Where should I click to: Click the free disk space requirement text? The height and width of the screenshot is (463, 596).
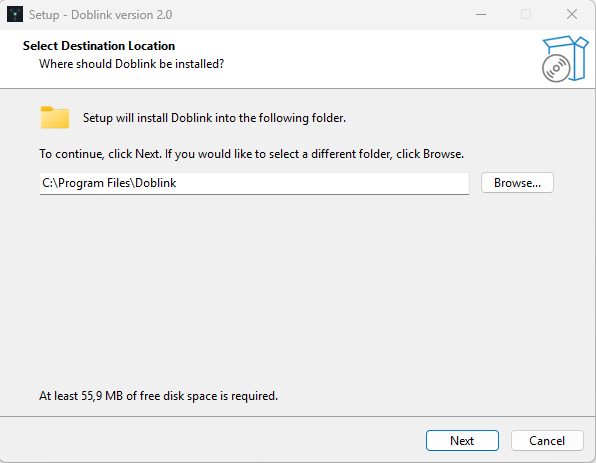click(159, 396)
